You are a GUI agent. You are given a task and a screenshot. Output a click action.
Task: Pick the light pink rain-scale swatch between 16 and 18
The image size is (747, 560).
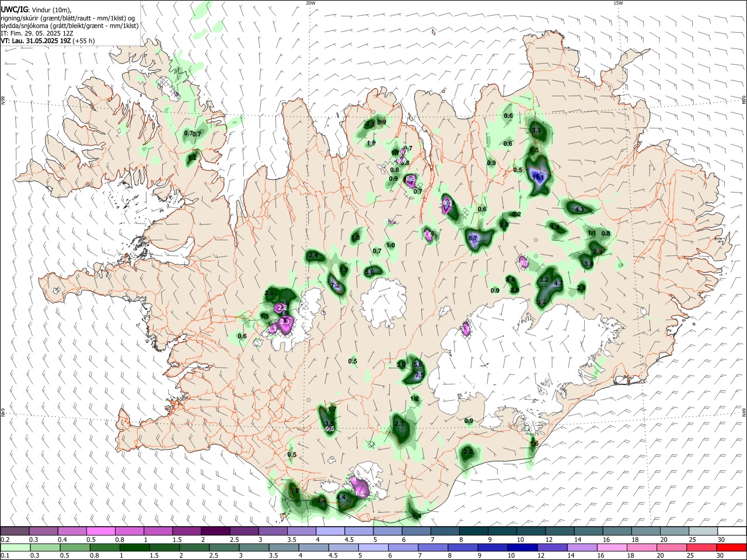613,548
